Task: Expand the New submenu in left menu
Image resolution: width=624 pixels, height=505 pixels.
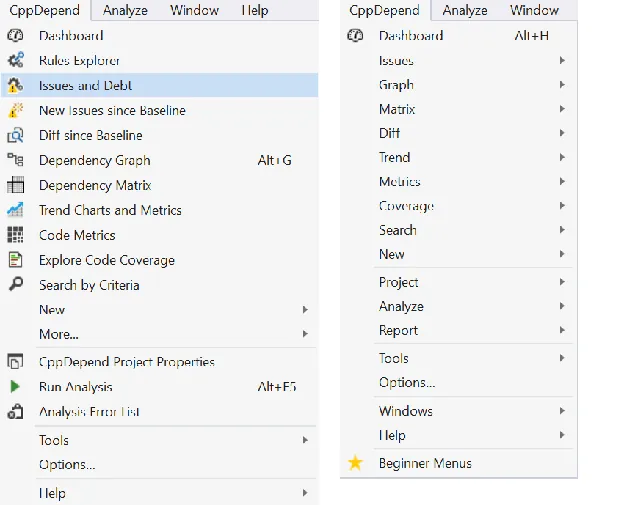Action: 305,310
